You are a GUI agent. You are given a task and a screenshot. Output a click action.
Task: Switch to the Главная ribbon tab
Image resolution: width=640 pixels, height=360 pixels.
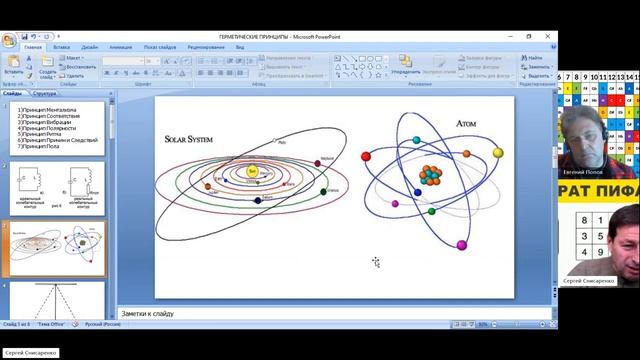click(x=33, y=47)
